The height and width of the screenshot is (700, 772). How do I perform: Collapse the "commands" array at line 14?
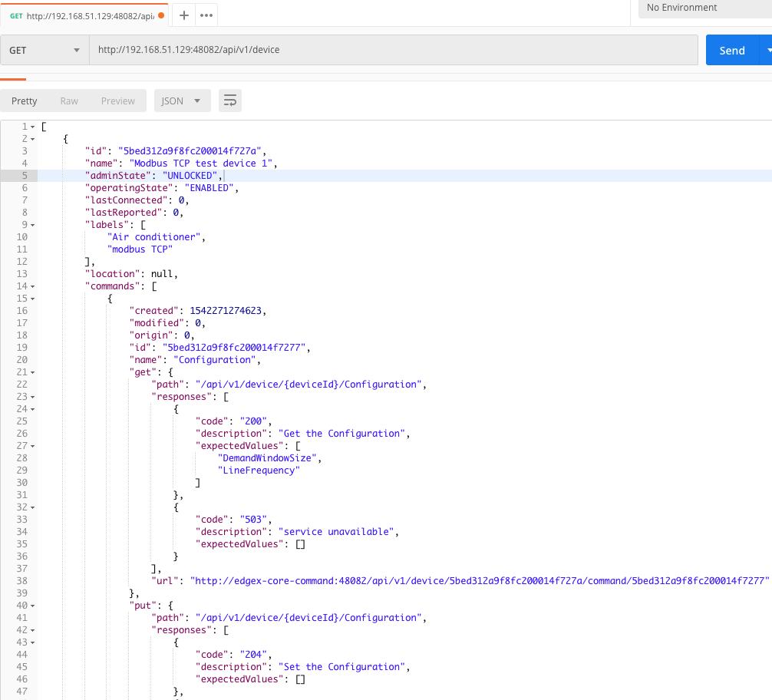click(x=33, y=286)
